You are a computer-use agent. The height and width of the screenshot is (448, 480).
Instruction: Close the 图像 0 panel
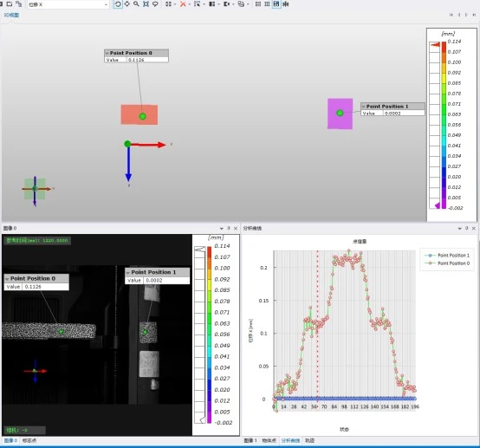click(236, 228)
